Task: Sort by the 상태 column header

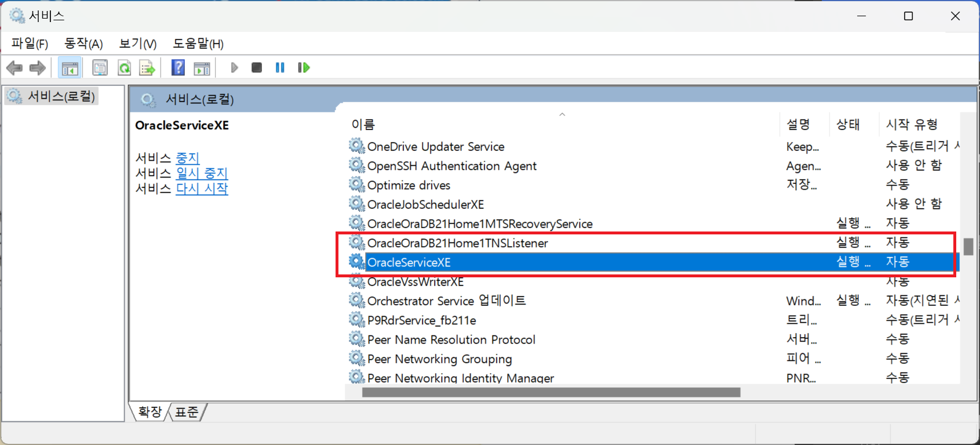Action: click(848, 124)
